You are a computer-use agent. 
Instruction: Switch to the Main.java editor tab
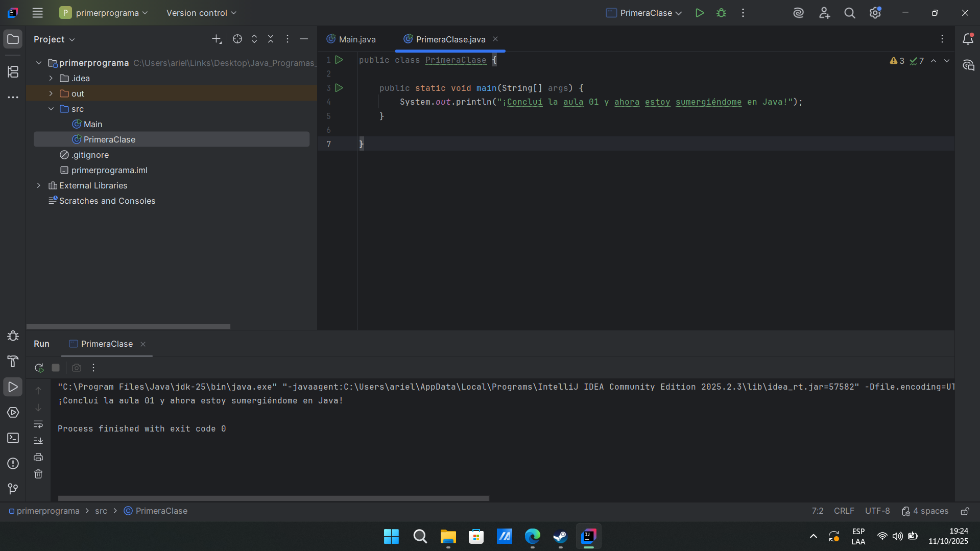point(356,39)
